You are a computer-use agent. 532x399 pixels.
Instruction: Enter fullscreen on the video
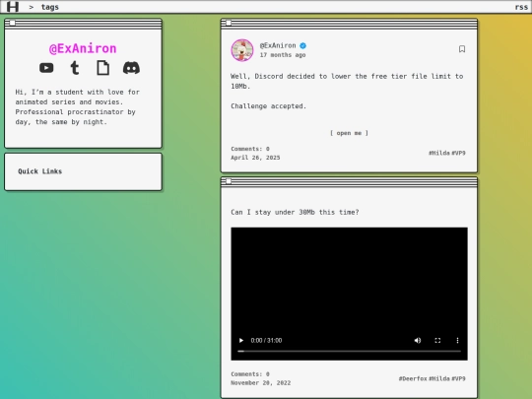tap(437, 340)
